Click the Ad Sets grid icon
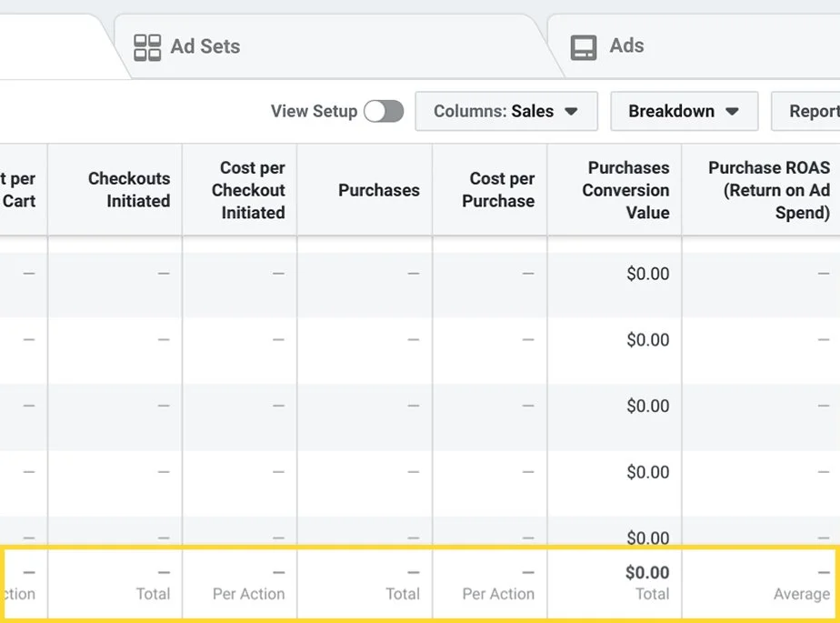 click(x=146, y=46)
